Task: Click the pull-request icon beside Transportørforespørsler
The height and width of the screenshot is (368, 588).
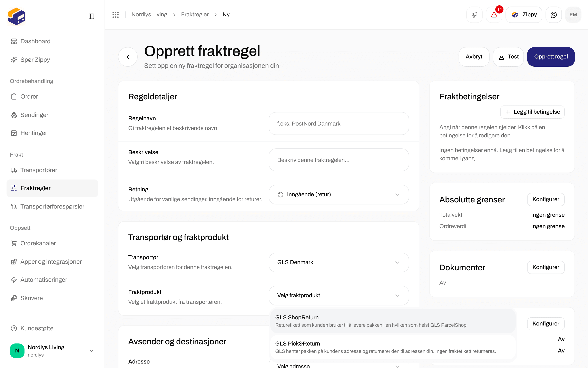Action: tap(14, 206)
